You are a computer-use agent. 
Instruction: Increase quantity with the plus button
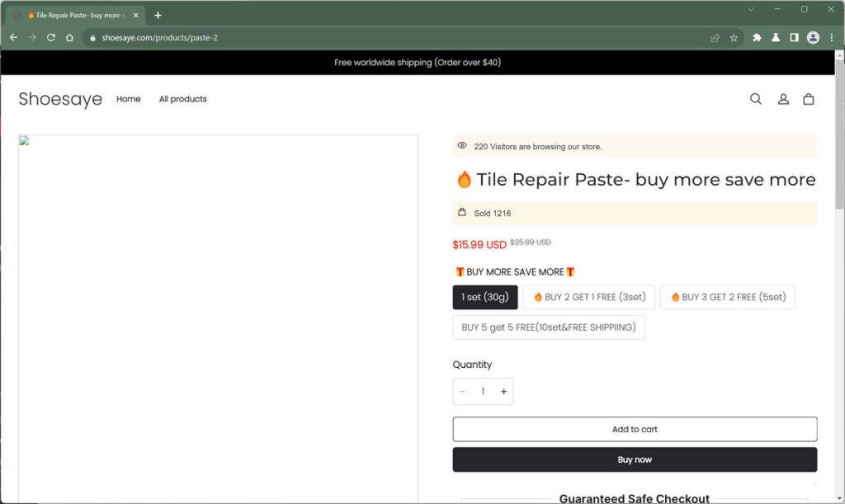503,392
